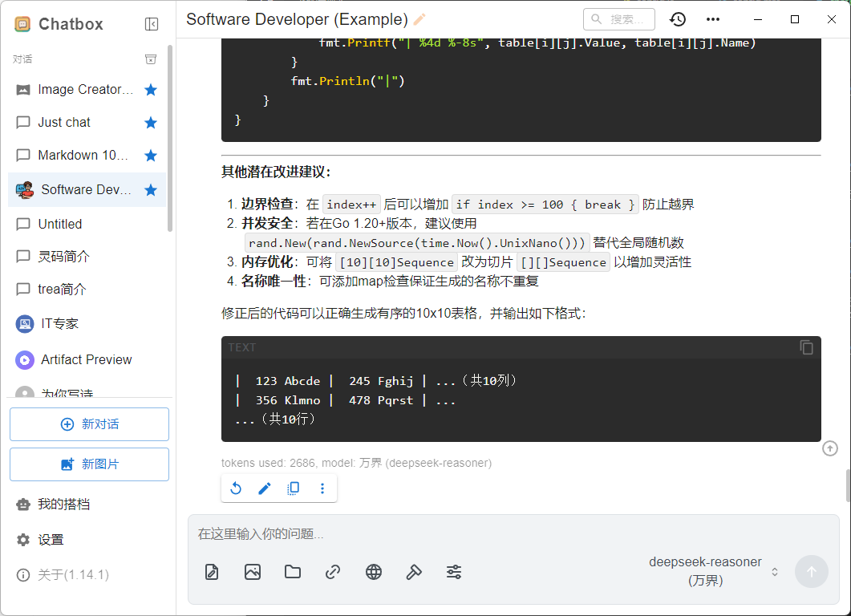The width and height of the screenshot is (851, 616).
Task: Click the pencil icon beside the conversation title
Action: coord(419,19)
